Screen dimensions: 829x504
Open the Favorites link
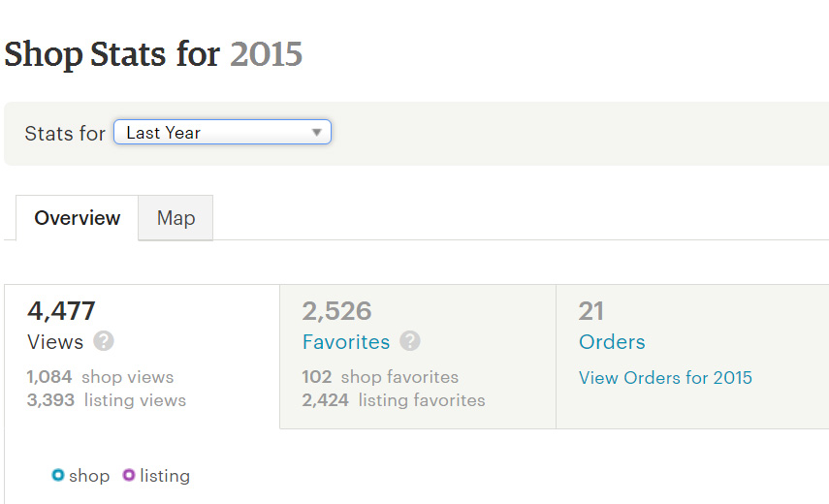pyautogui.click(x=346, y=341)
